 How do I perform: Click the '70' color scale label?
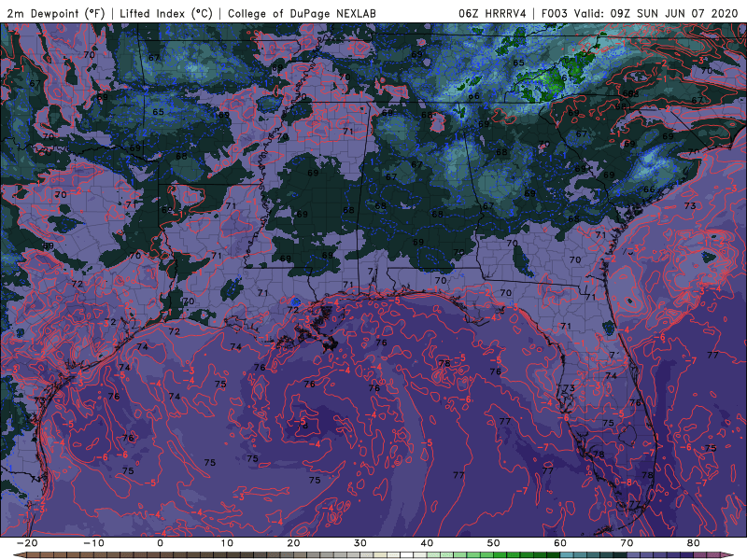click(627, 543)
